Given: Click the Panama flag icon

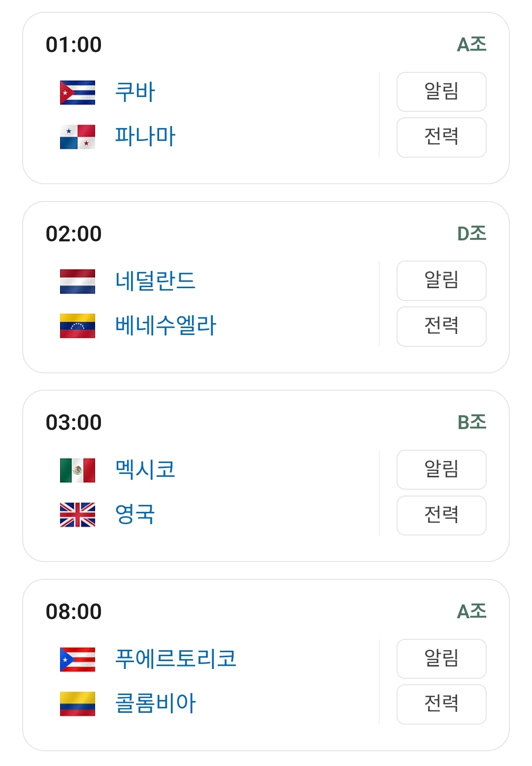Looking at the screenshot, I should click(77, 137).
